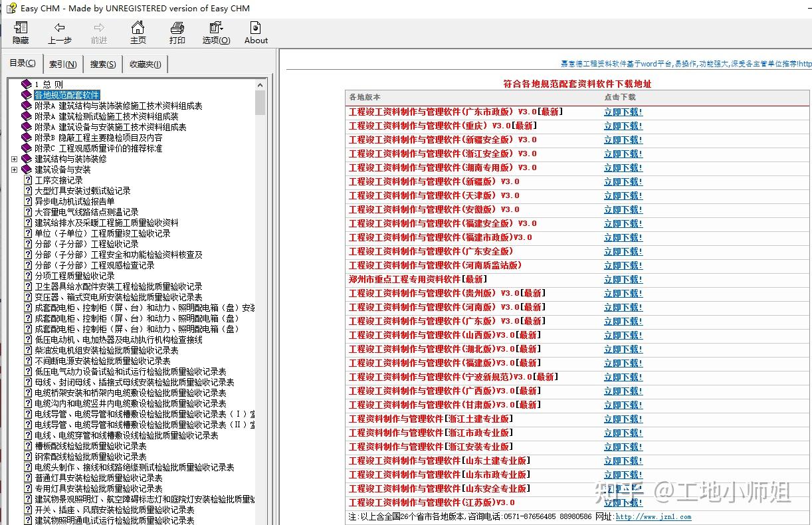Click page icon beside 槽板配线检验批质量验收记录表
This screenshot has height=525, width=812.
pos(28,446)
